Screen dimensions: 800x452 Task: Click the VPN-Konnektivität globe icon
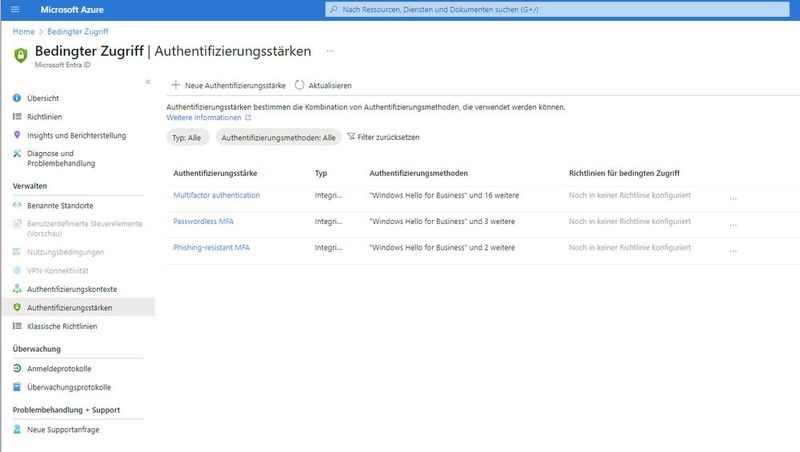17,270
